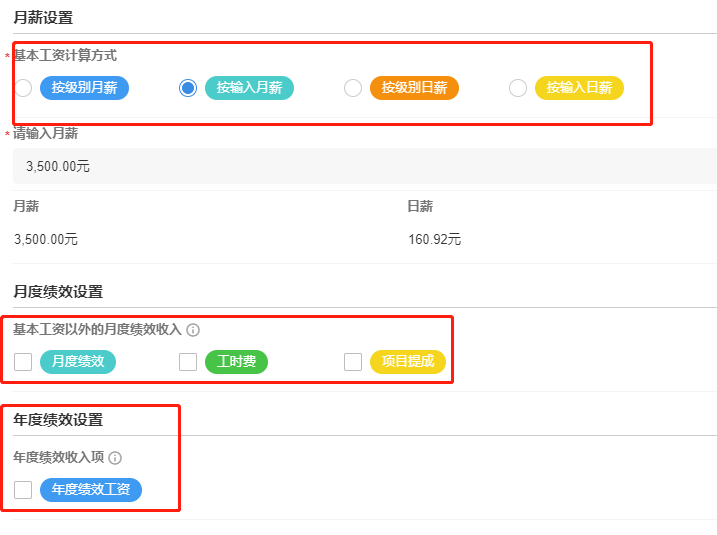Viewport: 717px width, 535px height.
Task: Enable the 工时费 checkbox
Action: (188, 362)
